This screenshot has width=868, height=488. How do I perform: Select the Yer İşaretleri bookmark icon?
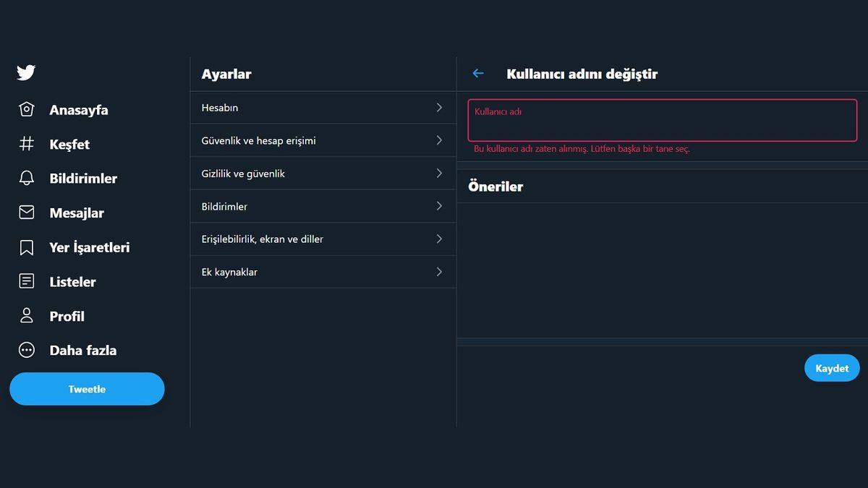coord(26,247)
